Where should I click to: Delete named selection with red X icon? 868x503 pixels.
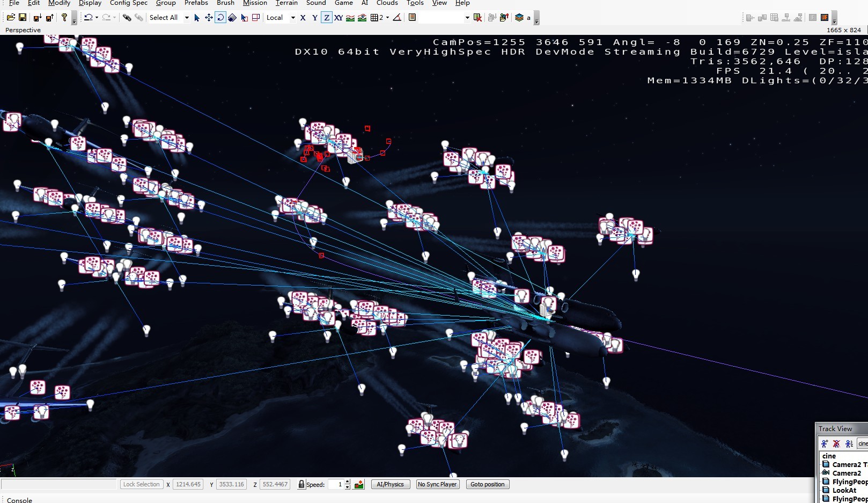point(477,18)
